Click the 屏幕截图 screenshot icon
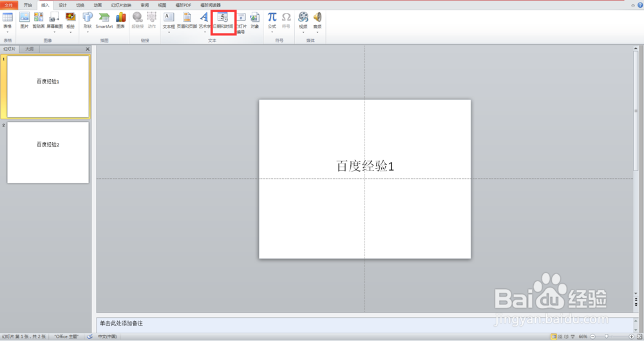The width and height of the screenshot is (644, 341). coord(54,17)
